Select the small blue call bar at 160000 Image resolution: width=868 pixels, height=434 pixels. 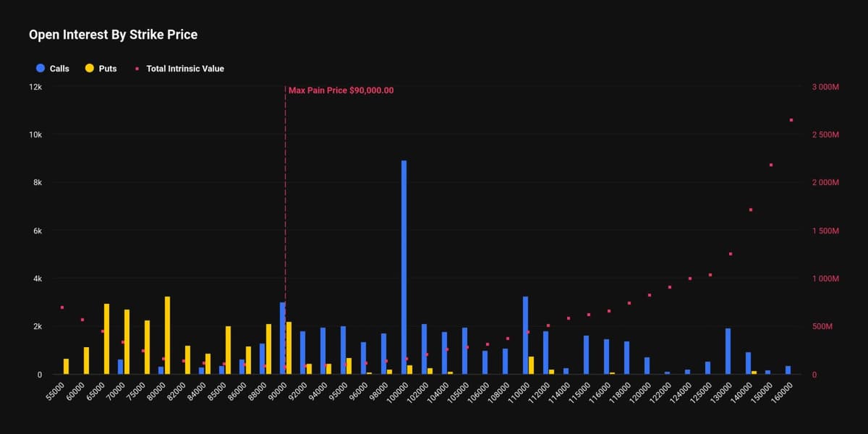pyautogui.click(x=788, y=369)
